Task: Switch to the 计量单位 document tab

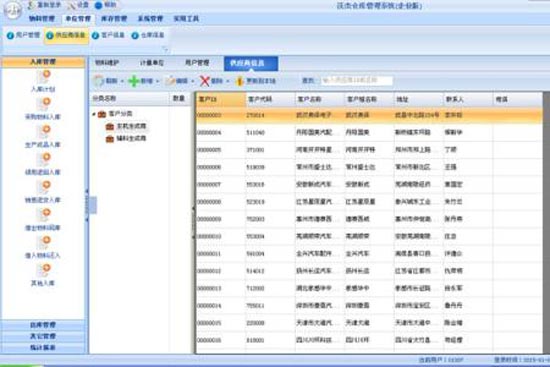Action: [152, 63]
